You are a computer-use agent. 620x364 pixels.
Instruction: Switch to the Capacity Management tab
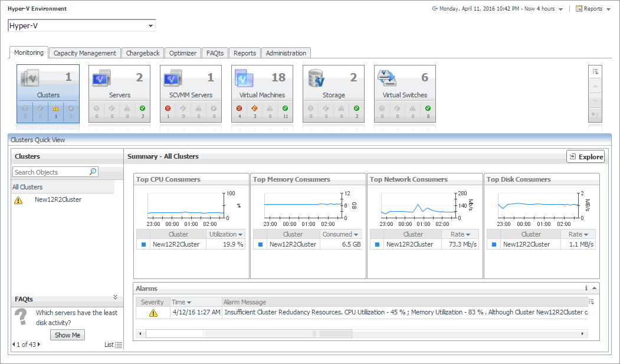pos(85,53)
